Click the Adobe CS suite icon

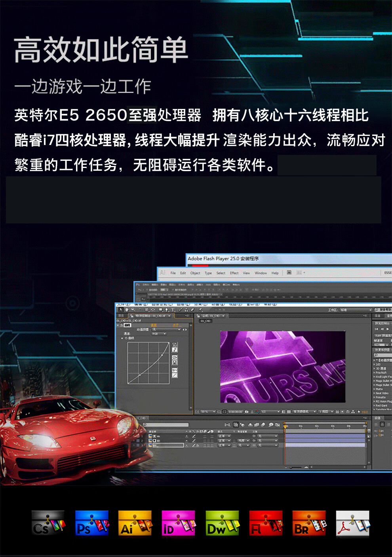click(x=48, y=523)
